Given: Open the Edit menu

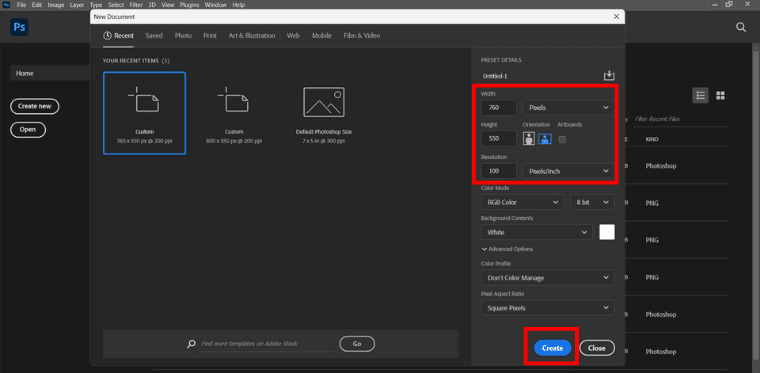Looking at the screenshot, I should tap(37, 5).
